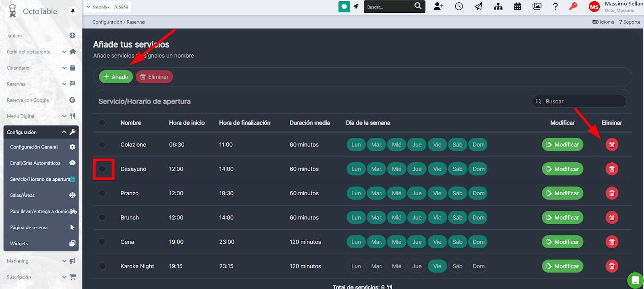Click the Tablero dashboard icon
This screenshot has height=289, width=644.
tap(72, 35)
